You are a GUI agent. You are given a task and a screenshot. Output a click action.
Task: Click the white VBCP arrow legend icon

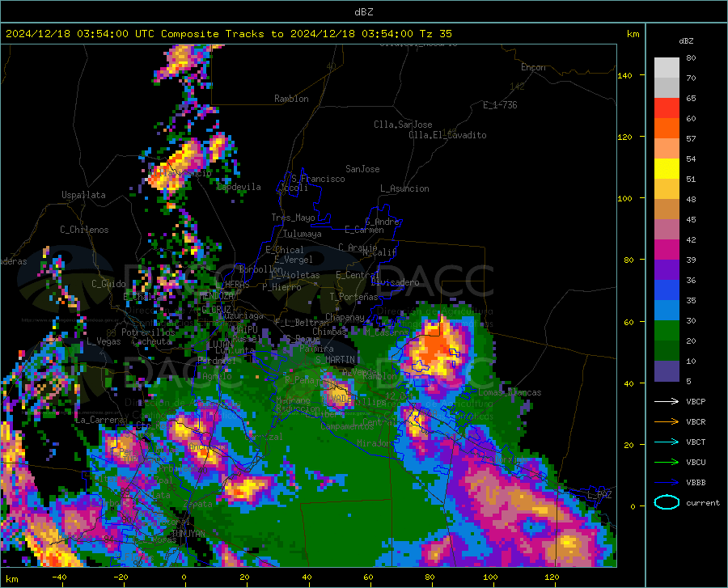pos(667,401)
